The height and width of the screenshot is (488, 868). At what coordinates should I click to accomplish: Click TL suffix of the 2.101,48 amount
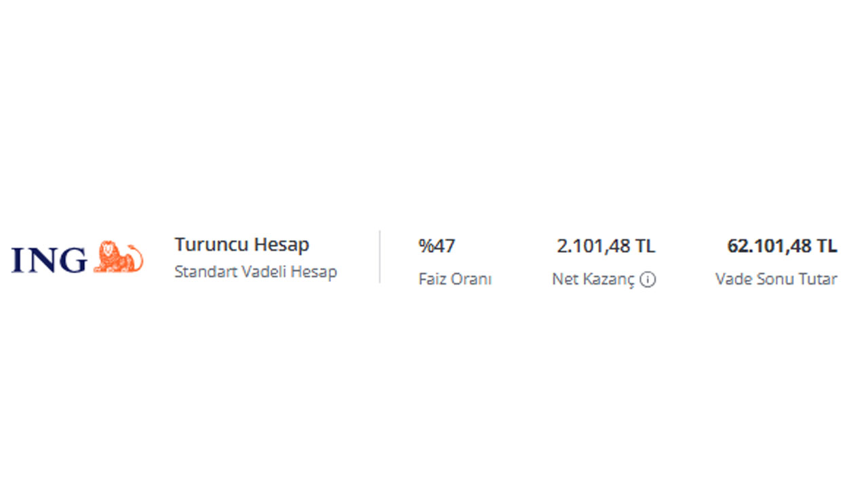point(645,246)
